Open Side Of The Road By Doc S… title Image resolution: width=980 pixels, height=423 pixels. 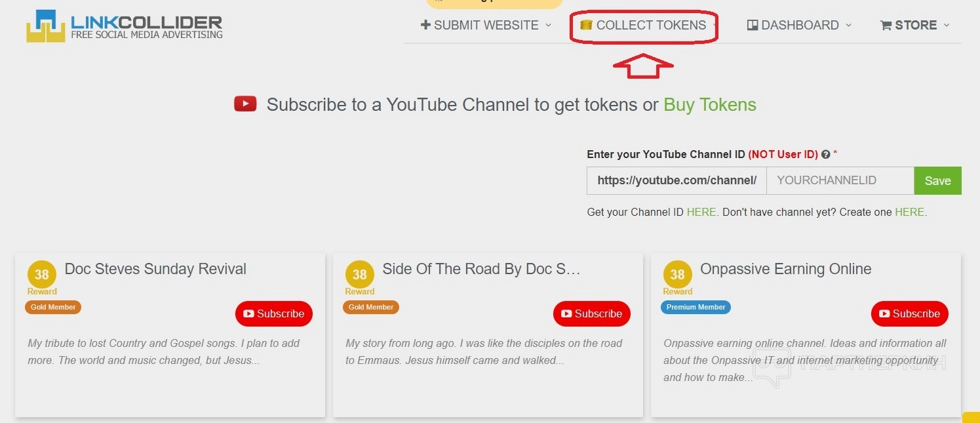click(x=481, y=269)
